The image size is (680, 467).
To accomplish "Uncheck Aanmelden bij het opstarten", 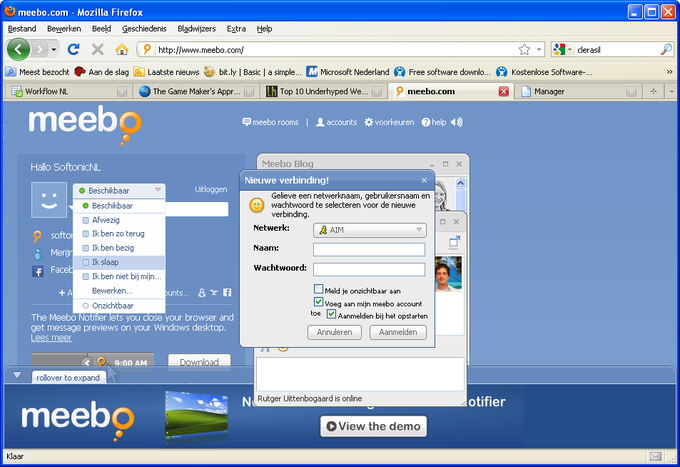I will 332,314.
